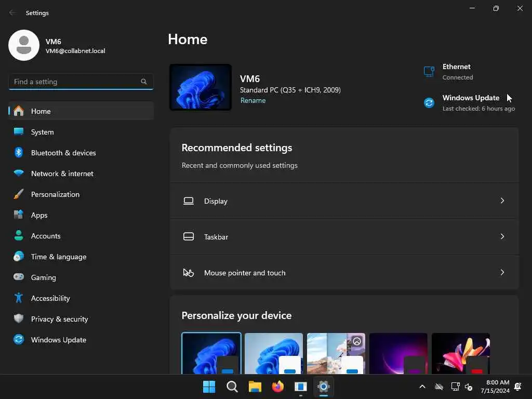Click the Windows Update sidebar icon
532x399 pixels.
tap(19, 339)
